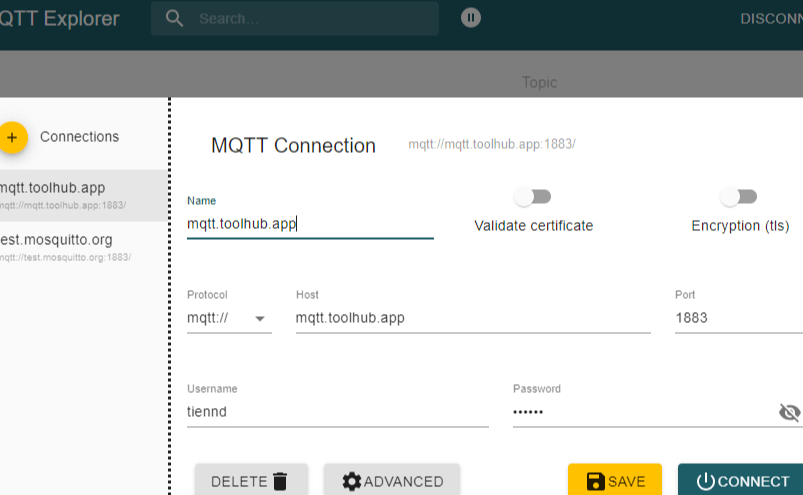Click the Topic label in header
Viewport: 803px width, 495px height.
(x=539, y=82)
